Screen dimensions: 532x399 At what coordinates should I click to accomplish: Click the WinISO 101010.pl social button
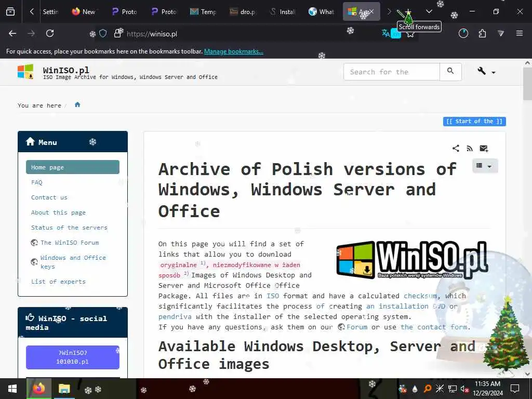coord(73,357)
